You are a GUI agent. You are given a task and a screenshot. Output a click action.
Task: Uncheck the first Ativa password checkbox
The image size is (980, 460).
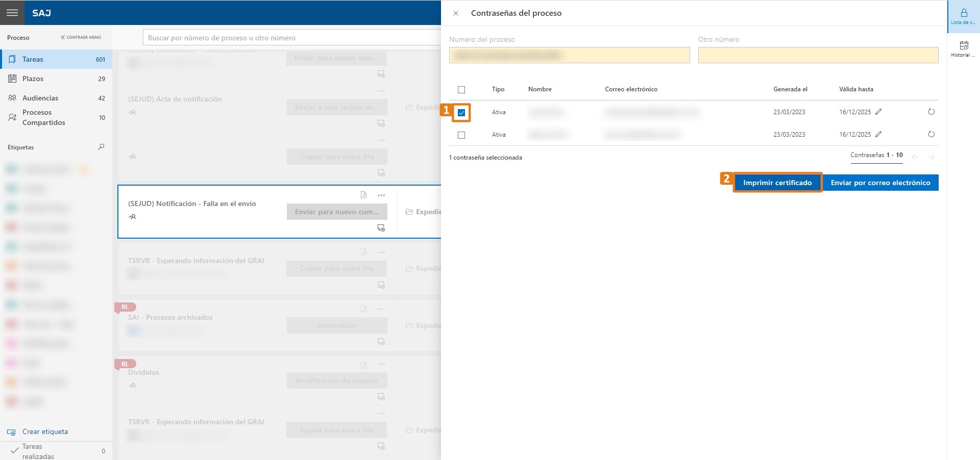click(x=461, y=113)
